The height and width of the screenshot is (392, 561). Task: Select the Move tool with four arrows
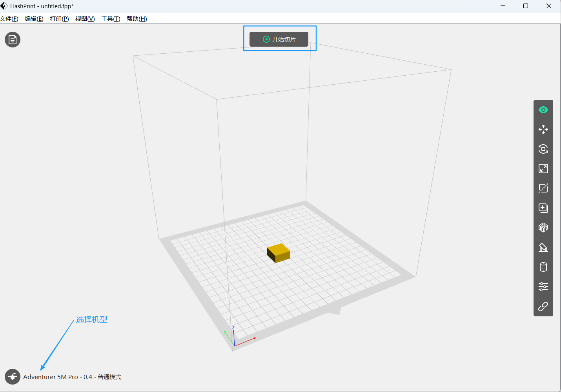(x=543, y=129)
